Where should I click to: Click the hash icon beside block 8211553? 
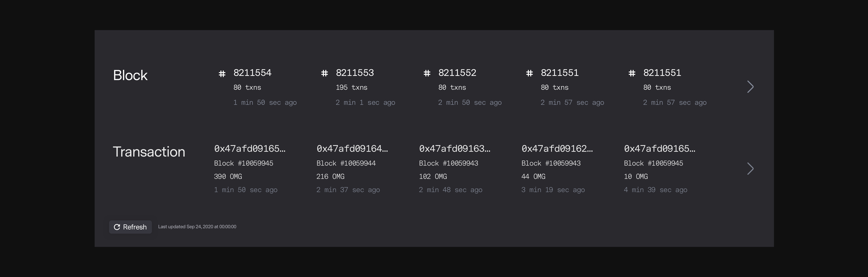325,73
